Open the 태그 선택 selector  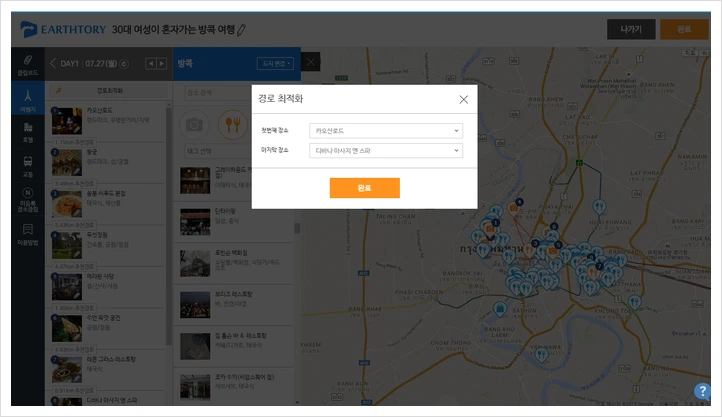pos(216,151)
